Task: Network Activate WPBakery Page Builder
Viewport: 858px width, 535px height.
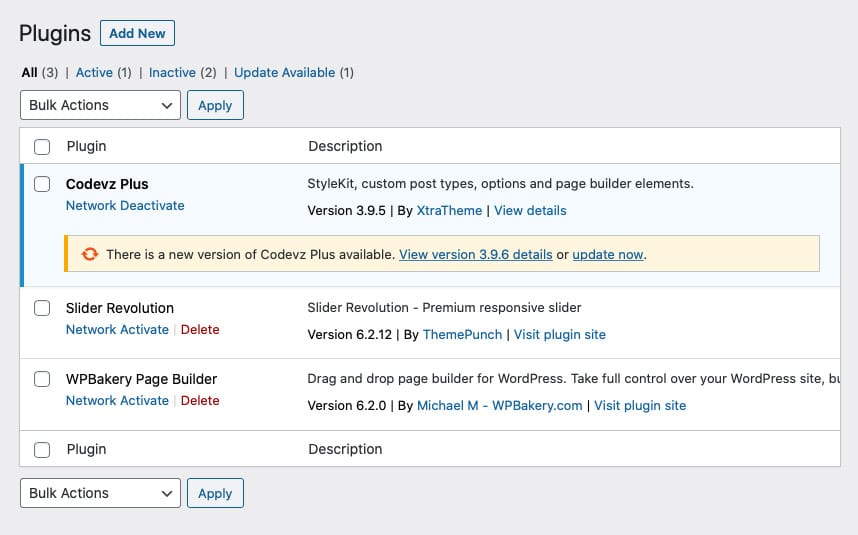Action: click(x=117, y=400)
